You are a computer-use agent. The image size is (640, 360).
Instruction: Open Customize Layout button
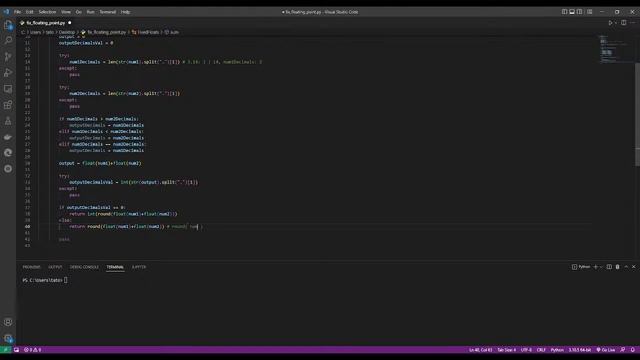pyautogui.click(x=590, y=12)
